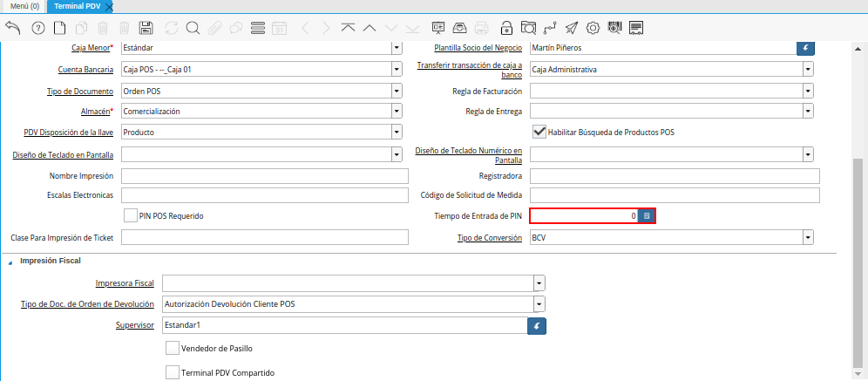Uncheck Habilitar Búsqueda de Productos POS
This screenshot has height=381, width=868.
tap(539, 133)
